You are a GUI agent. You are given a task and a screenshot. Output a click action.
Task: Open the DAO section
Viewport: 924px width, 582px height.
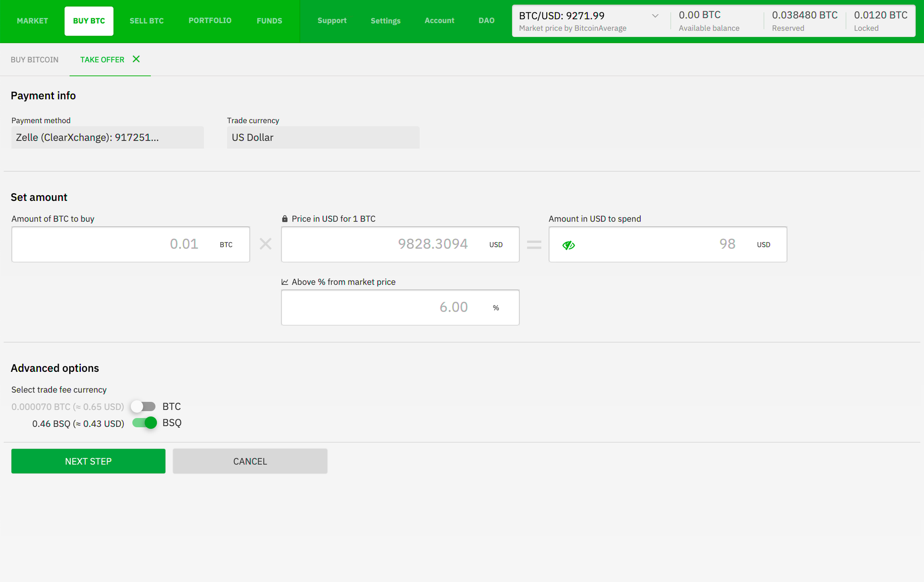coord(486,21)
